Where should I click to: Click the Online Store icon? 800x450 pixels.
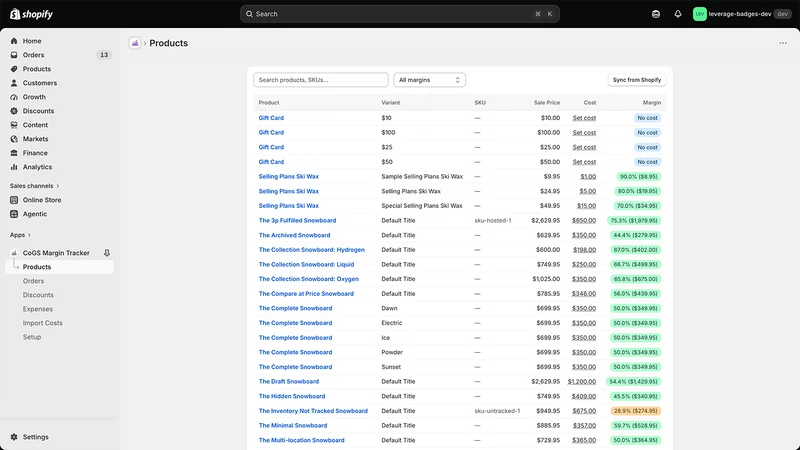point(14,200)
